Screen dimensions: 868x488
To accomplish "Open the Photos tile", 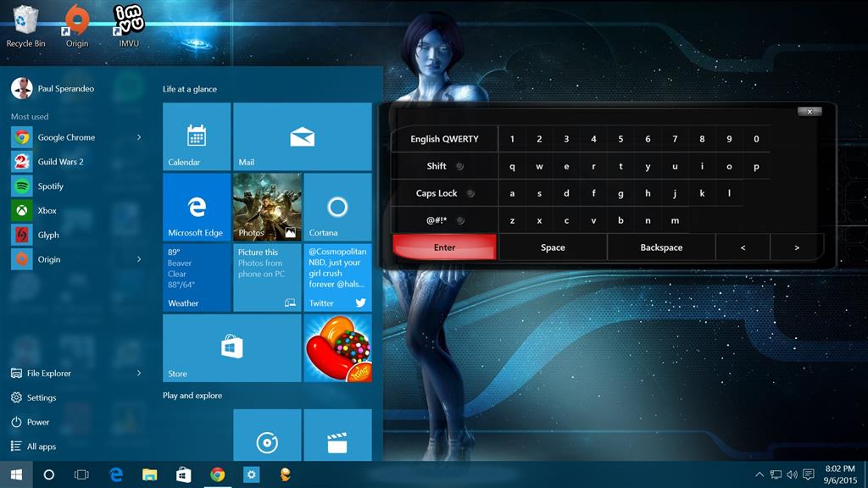I will pyautogui.click(x=267, y=207).
